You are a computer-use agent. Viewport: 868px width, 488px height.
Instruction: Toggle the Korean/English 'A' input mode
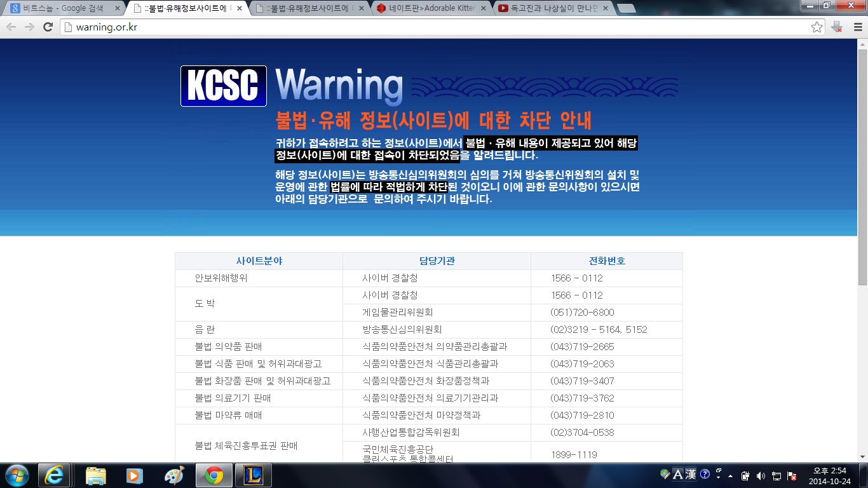pos(677,474)
